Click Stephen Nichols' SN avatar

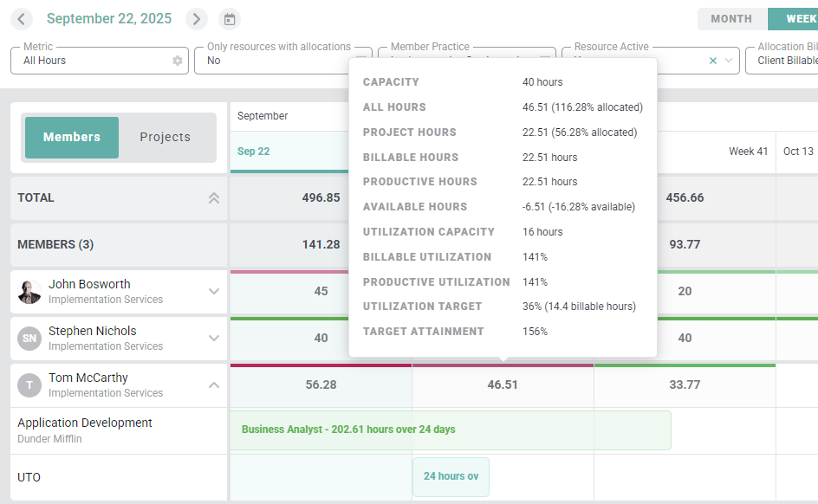pos(29,339)
